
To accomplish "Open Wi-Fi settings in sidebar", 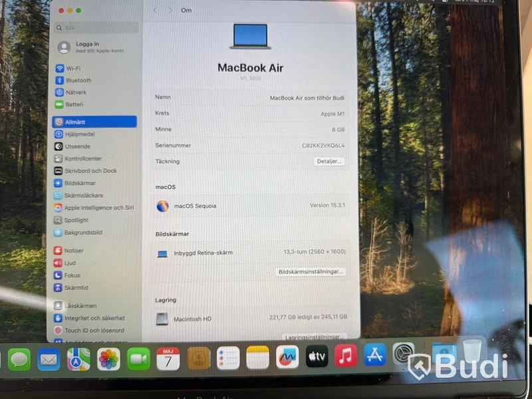I will [68, 68].
